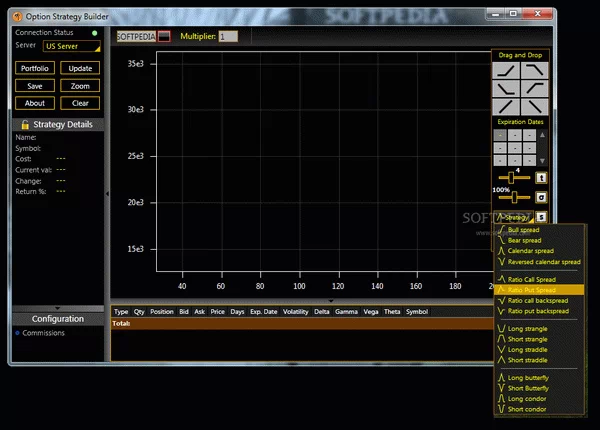Click the 100% volatility slider handle
The image size is (600, 430).
point(514,197)
